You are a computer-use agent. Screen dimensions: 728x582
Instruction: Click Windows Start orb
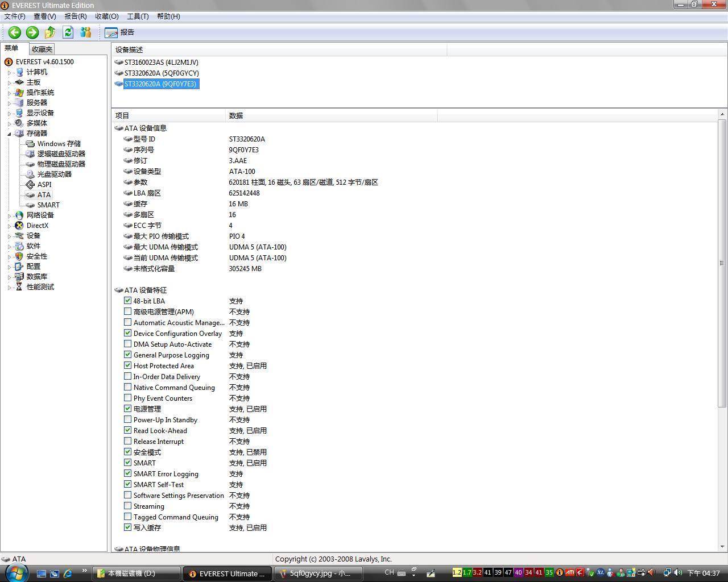pyautogui.click(x=15, y=572)
